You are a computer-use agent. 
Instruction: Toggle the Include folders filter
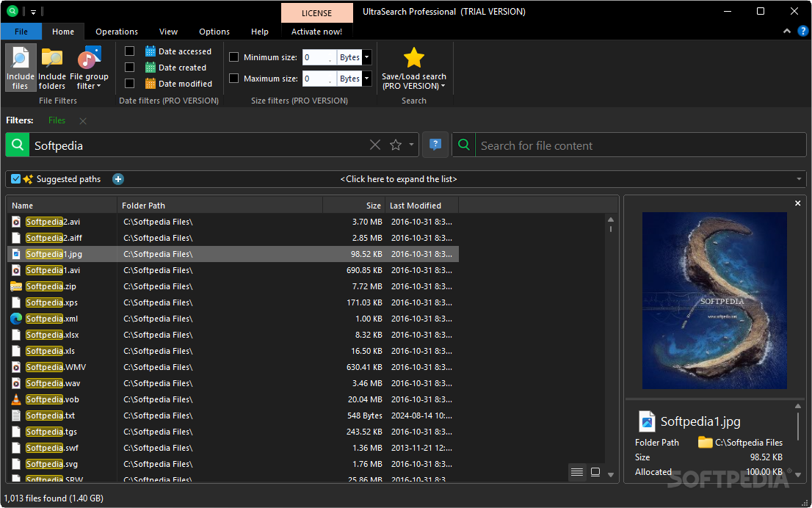pos(52,68)
